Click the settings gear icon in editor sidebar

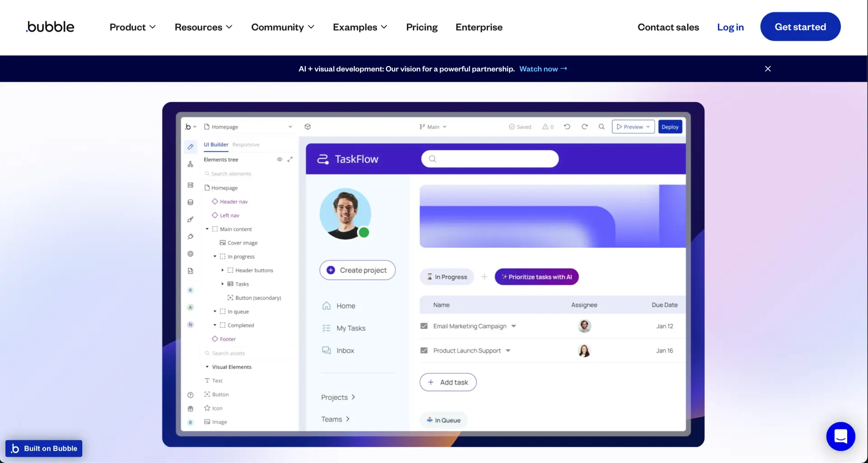190,254
